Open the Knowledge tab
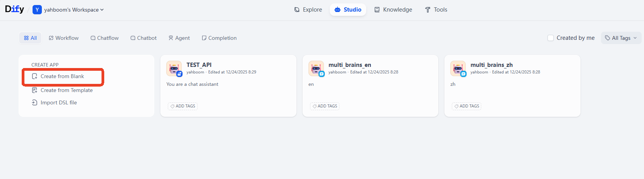 393,10
